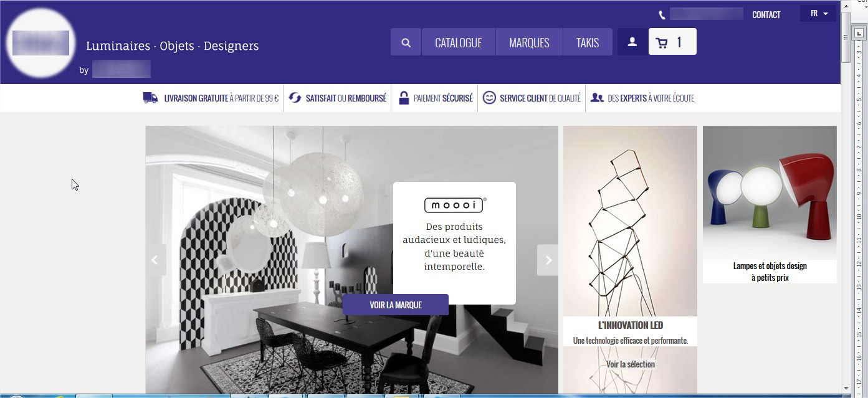Click the satisfait ou remboursé arrows icon

point(295,98)
